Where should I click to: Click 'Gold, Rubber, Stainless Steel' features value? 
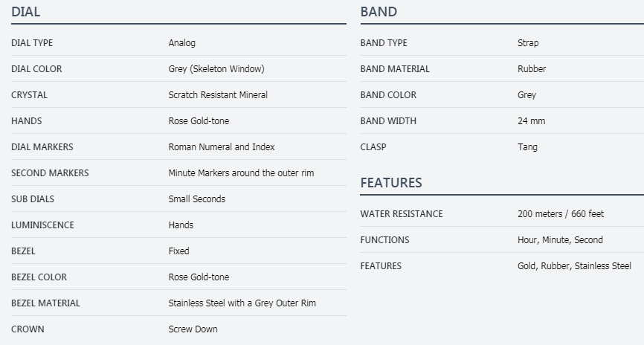click(x=574, y=266)
